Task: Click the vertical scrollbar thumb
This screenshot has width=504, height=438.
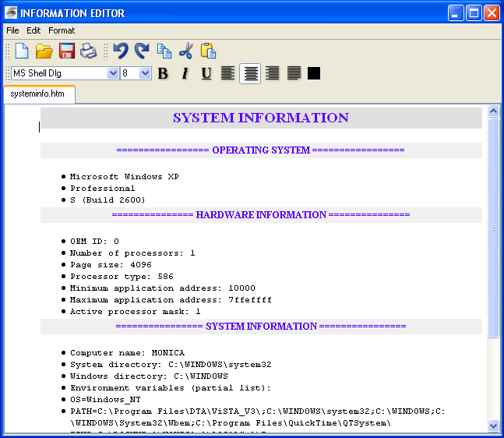Action: coord(493,228)
